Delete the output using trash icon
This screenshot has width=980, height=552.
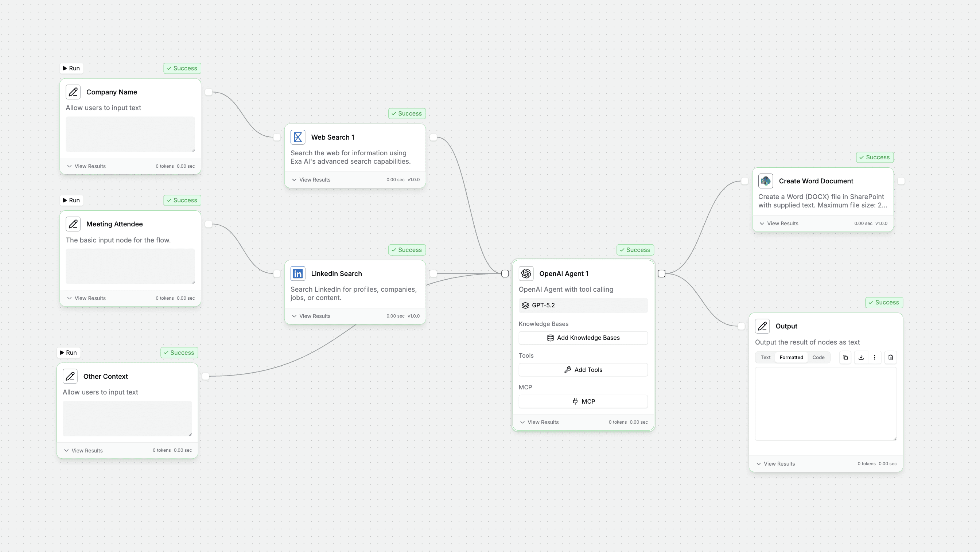coord(890,357)
